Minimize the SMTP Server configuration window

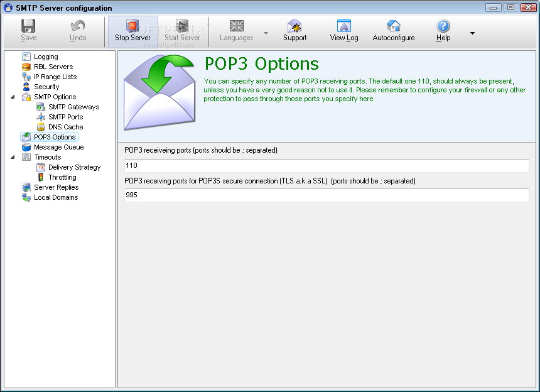[x=493, y=8]
